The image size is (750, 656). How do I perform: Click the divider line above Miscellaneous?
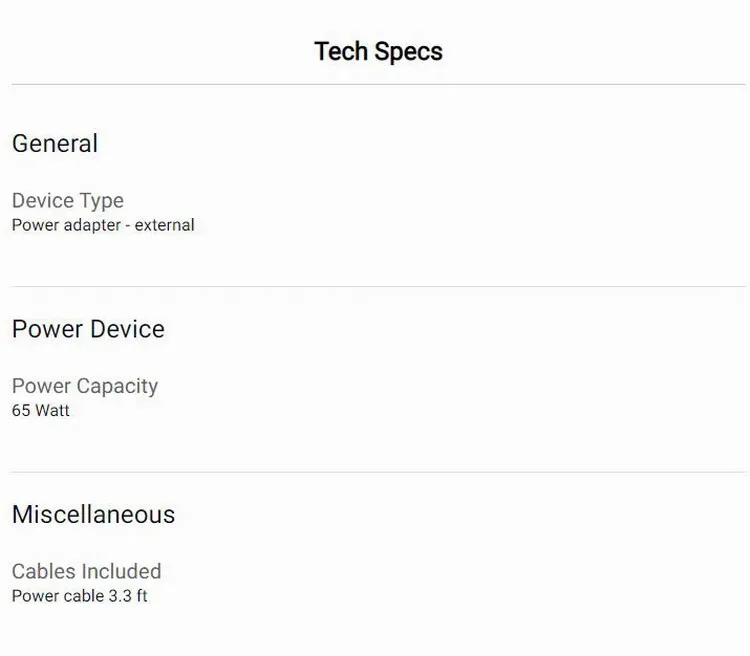pos(378,472)
